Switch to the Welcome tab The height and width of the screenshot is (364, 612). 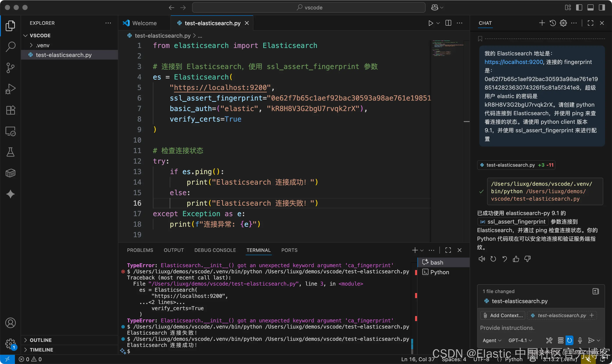(144, 23)
